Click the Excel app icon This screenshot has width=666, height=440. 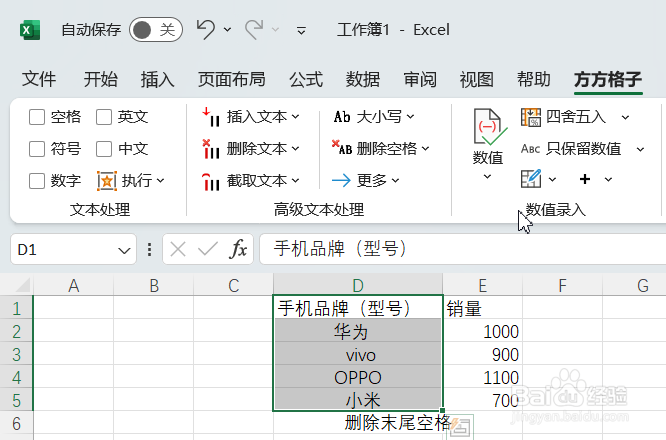pyautogui.click(x=30, y=30)
